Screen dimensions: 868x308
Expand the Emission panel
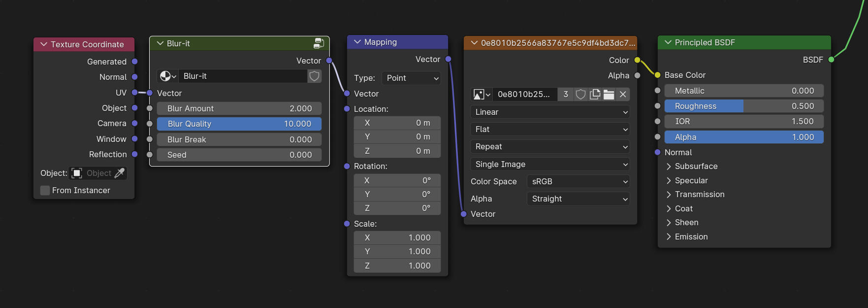(x=669, y=237)
